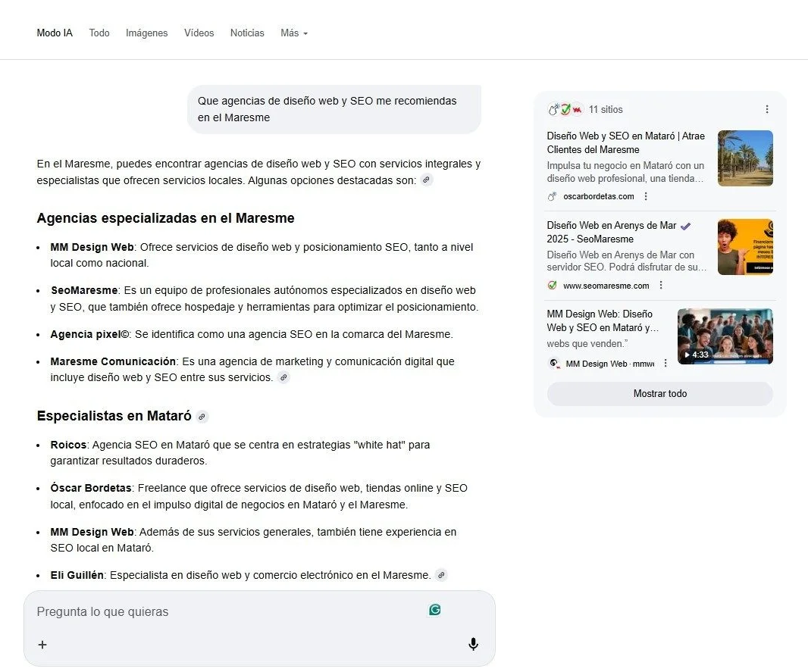Click the citation icon after Eli Guillén entry
The image size is (808, 672).
(441, 575)
